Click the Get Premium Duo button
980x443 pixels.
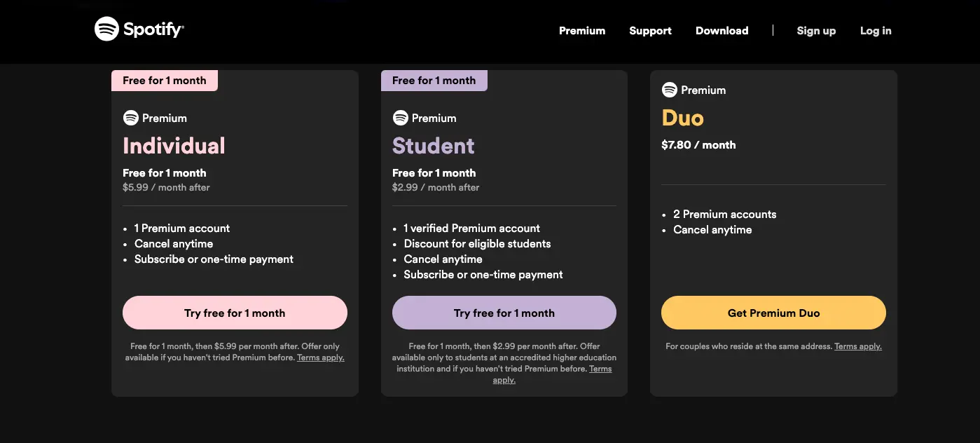[773, 313]
